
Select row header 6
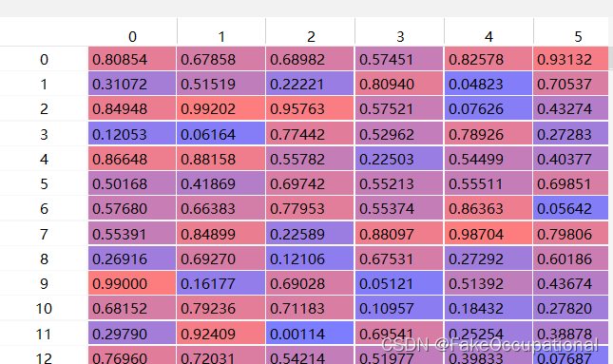click(44, 208)
